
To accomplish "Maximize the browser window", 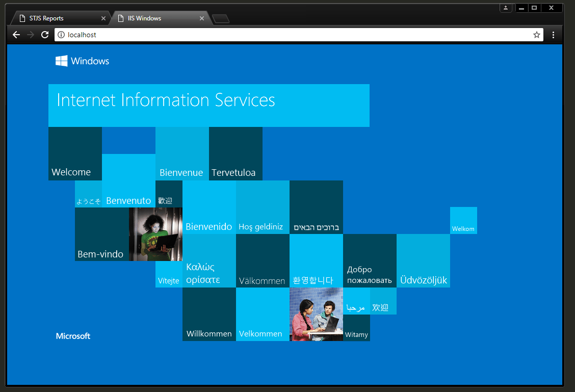I will pos(534,8).
